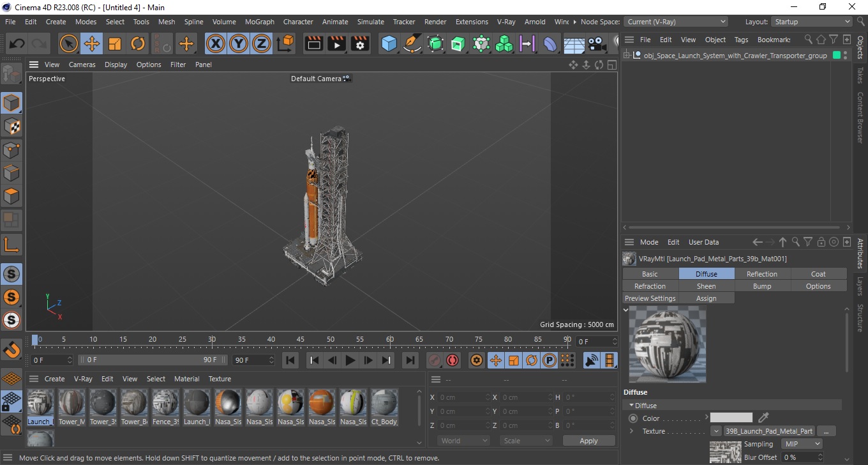Open the MoGraph Cloner icon
868x465 pixels.
pyautogui.click(x=504, y=44)
